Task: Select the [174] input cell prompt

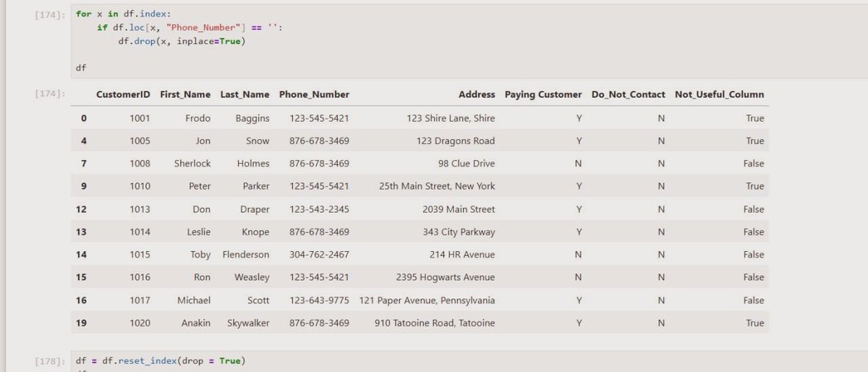Action: tap(51, 14)
